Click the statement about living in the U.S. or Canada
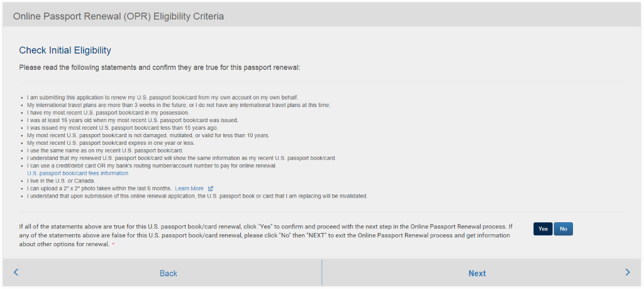This screenshot has height=289, width=644. point(61,181)
